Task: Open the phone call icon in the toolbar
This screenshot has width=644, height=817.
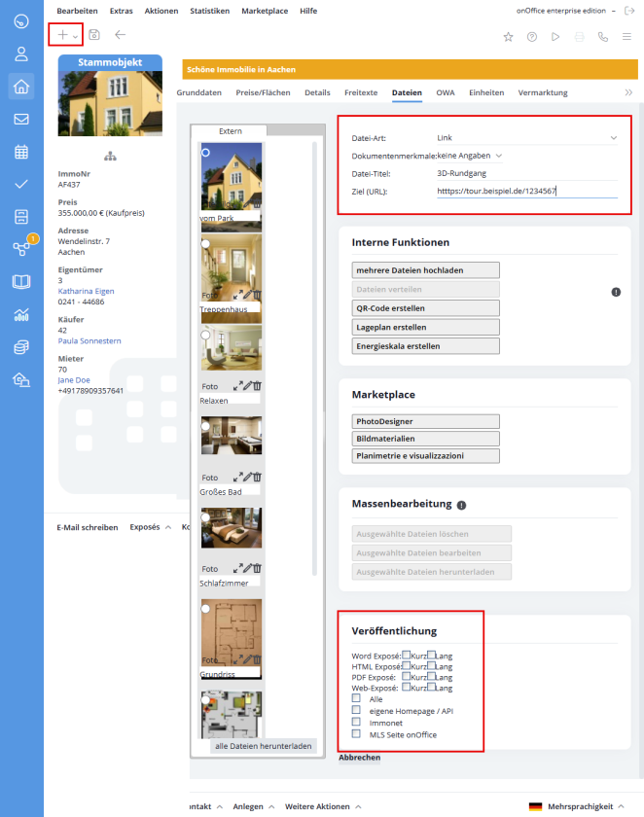Action: (603, 36)
